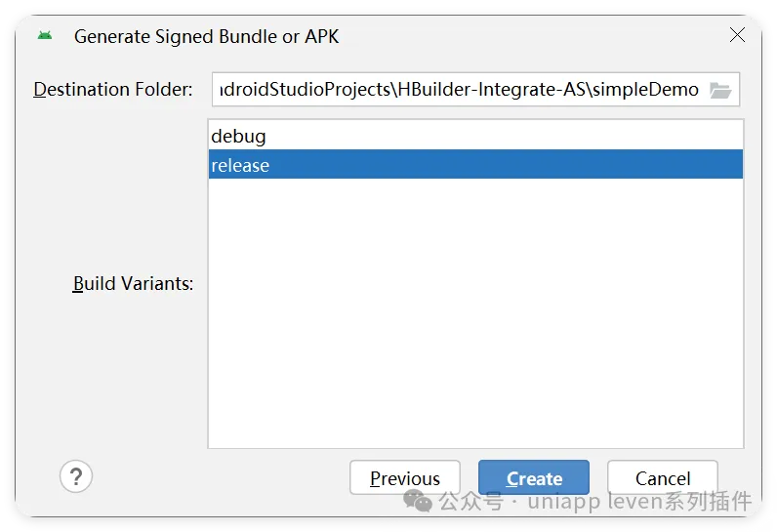Go back with the Previous button
This screenshot has height=532, width=777.
click(405, 477)
